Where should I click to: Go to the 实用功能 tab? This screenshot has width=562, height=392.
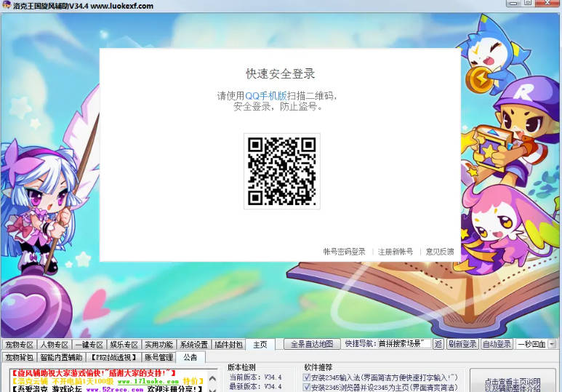158,345
